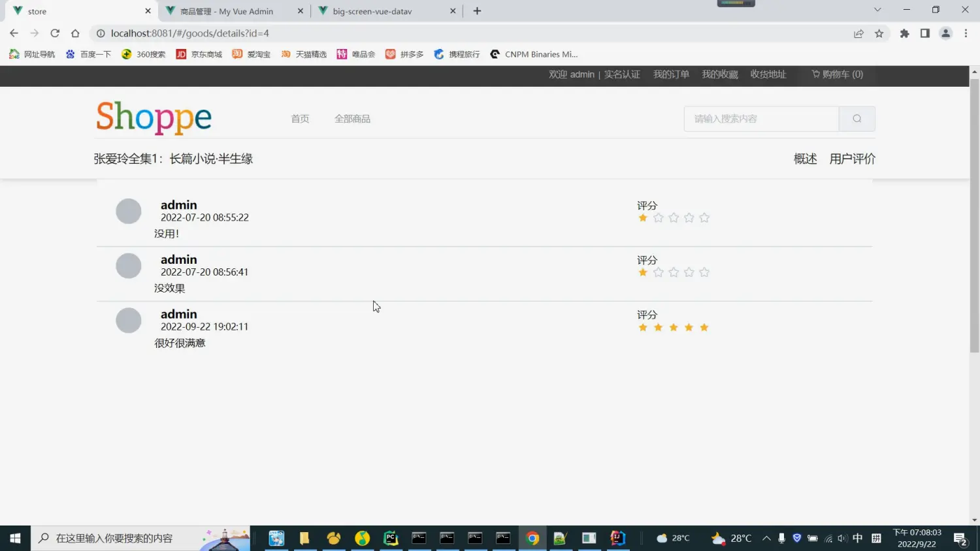Image resolution: width=980 pixels, height=551 pixels.
Task: Open 我的订单 link
Action: [671, 74]
